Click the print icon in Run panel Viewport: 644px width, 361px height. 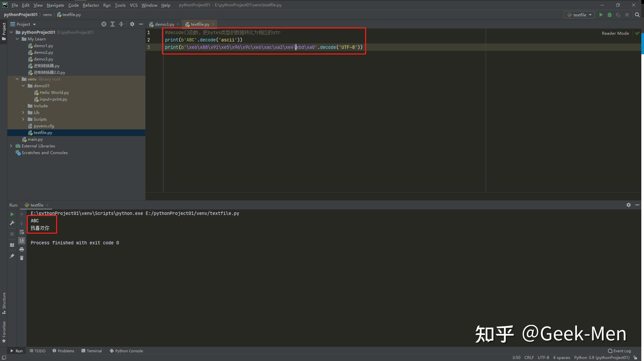[22, 249]
